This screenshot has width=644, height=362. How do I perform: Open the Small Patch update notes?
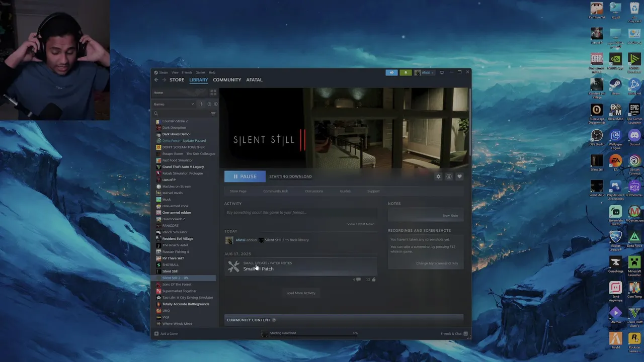(301, 266)
